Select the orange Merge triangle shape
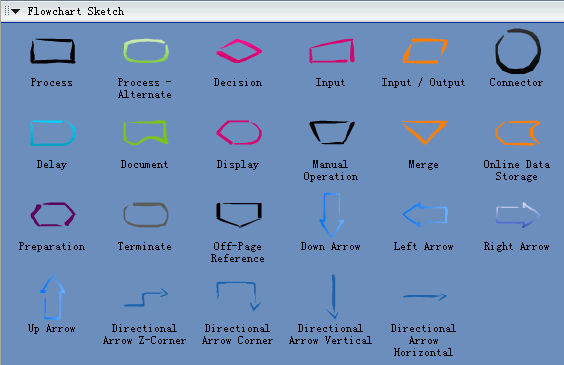The image size is (564, 365). 425,132
